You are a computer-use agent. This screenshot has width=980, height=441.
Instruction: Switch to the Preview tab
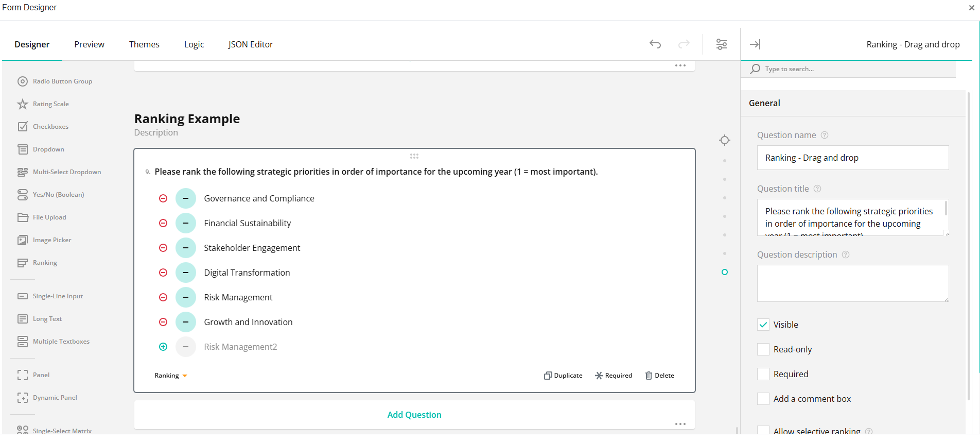89,44
